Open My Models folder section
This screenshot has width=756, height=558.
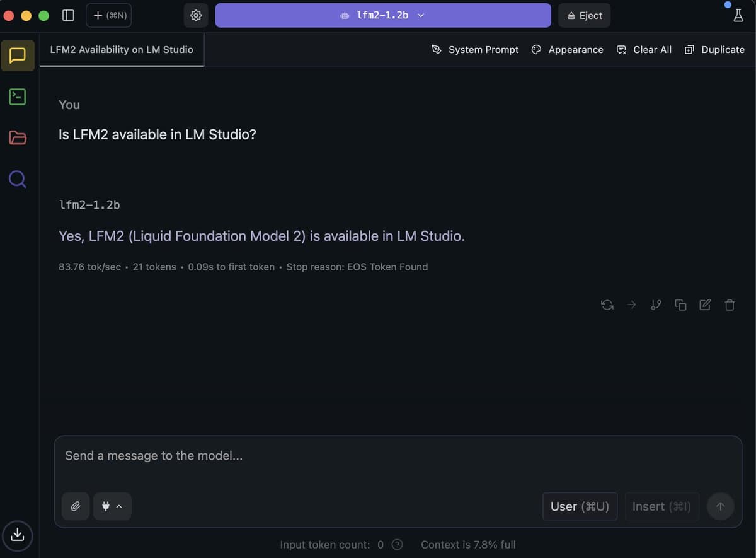pos(18,137)
